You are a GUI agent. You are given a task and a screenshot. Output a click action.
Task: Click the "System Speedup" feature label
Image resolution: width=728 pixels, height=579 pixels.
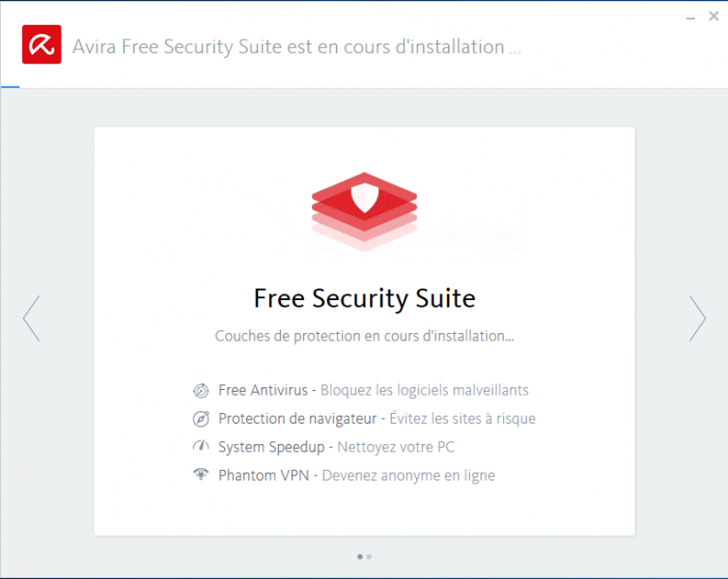click(x=271, y=447)
